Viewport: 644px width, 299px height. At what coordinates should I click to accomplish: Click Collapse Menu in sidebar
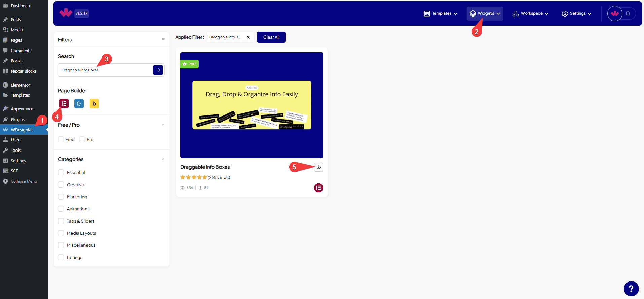[24, 181]
